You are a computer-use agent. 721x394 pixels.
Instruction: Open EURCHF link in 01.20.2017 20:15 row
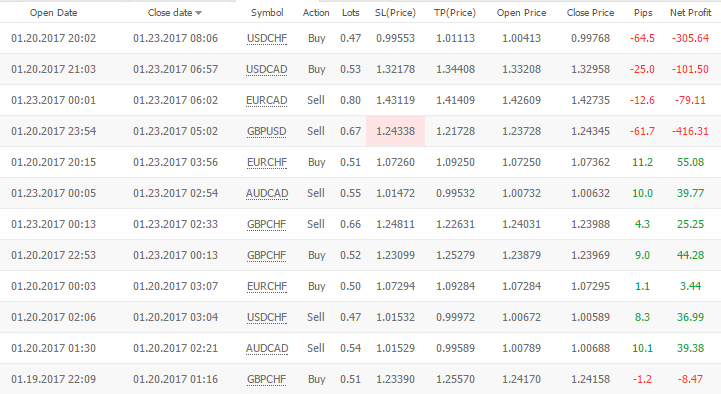click(x=267, y=162)
